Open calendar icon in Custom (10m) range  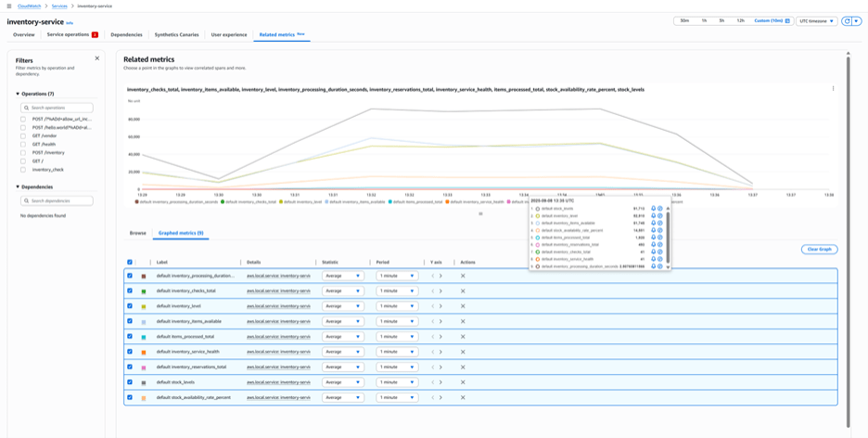(788, 20)
